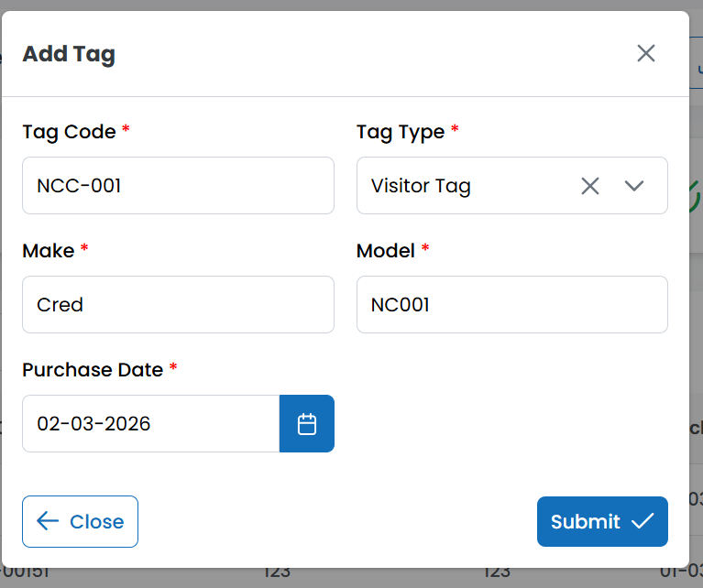Click the Tag Code label

69,132
